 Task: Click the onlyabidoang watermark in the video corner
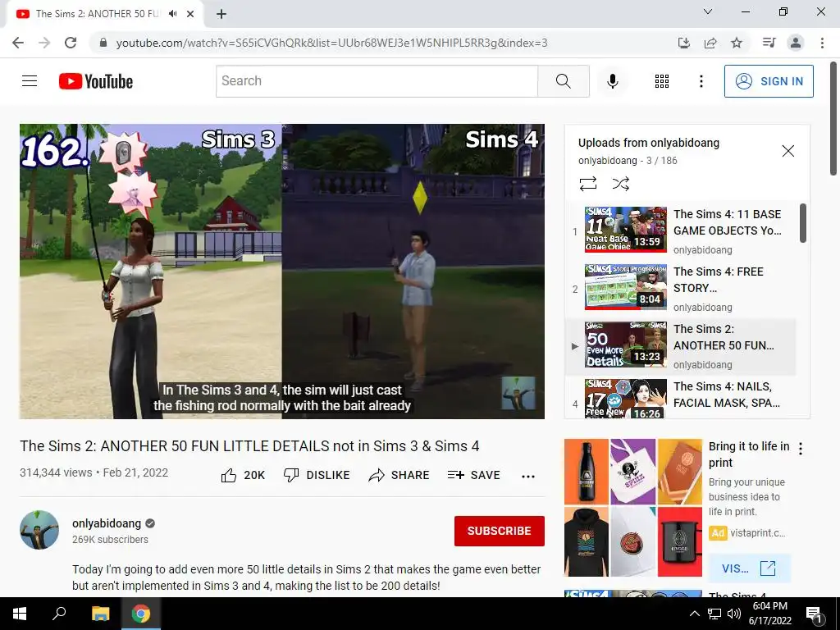[x=518, y=393]
